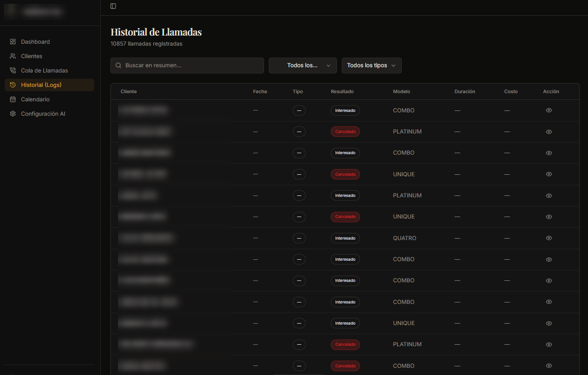Click the Calendario calendar icon
The image size is (588, 375).
click(x=13, y=99)
